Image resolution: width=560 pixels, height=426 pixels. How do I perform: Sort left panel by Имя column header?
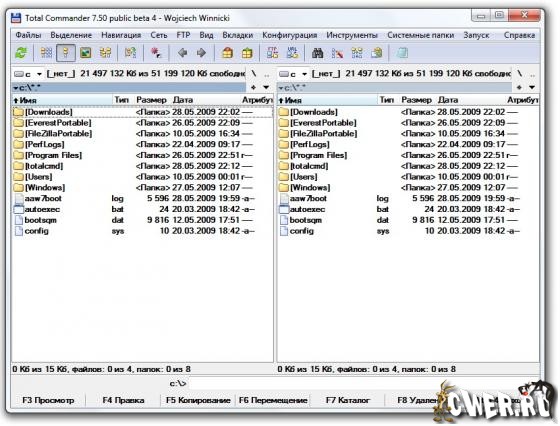pyautogui.click(x=62, y=100)
